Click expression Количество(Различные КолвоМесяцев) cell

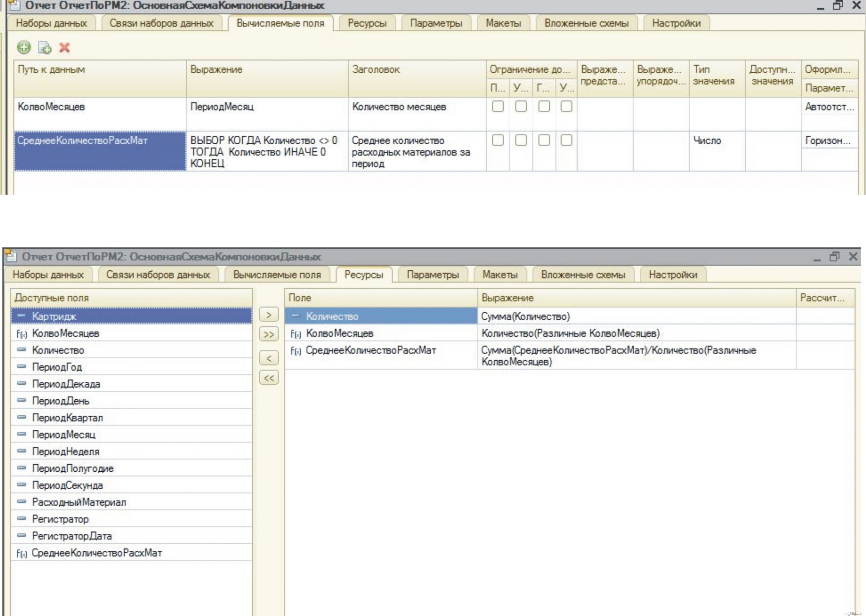coord(636,333)
